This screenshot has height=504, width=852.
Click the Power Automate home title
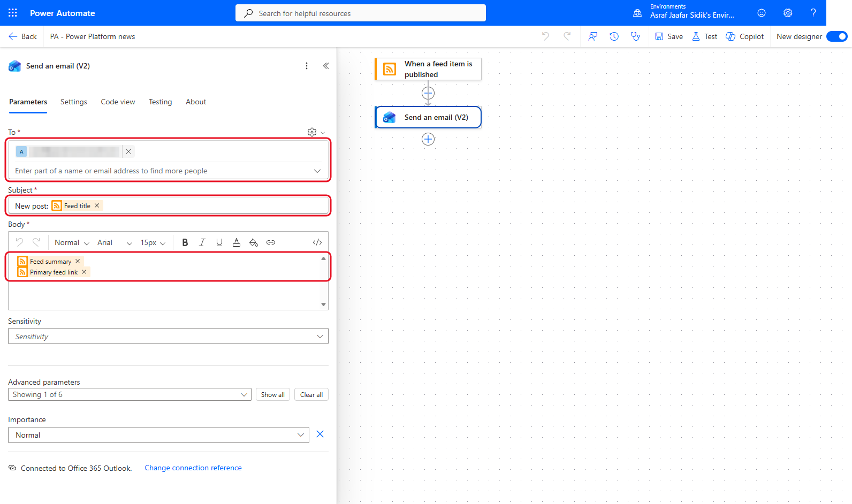(63, 13)
